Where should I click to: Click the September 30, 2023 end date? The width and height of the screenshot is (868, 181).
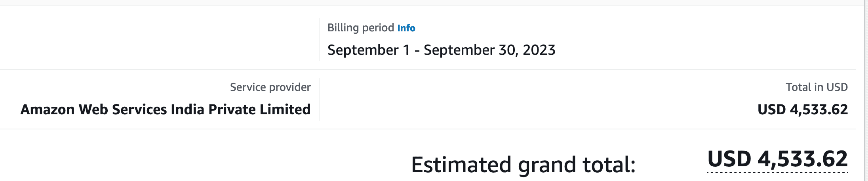coord(489,50)
